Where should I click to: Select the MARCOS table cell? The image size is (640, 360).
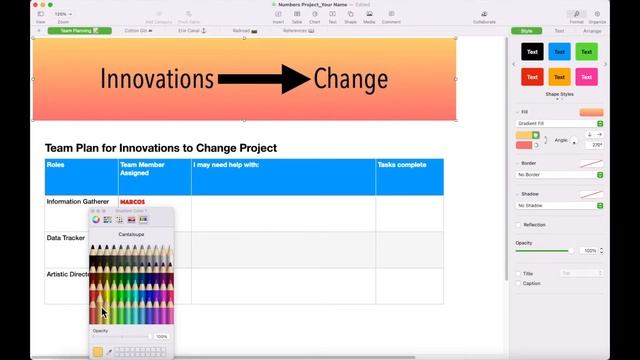[x=155, y=213]
